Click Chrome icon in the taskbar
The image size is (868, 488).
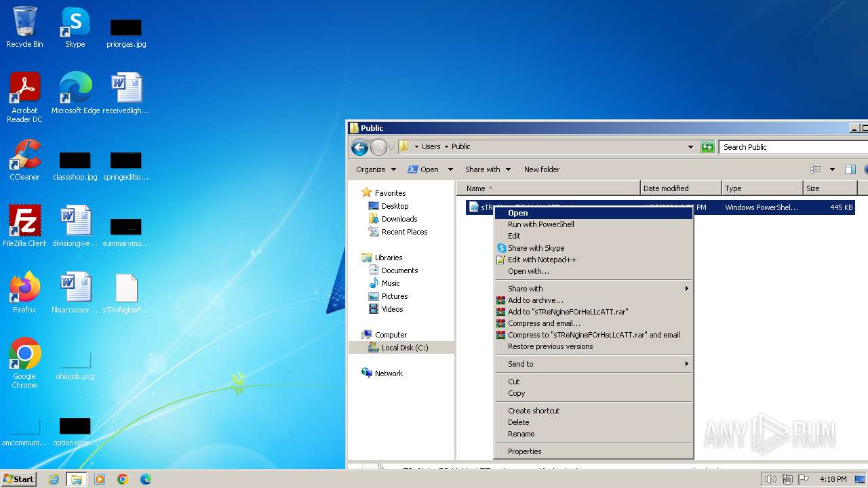tap(123, 479)
